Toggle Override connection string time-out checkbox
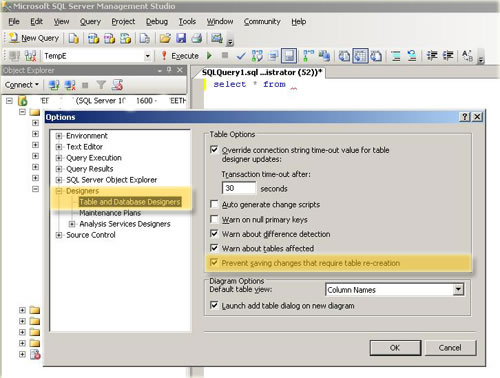The height and width of the screenshot is (378, 500). pyautogui.click(x=214, y=150)
